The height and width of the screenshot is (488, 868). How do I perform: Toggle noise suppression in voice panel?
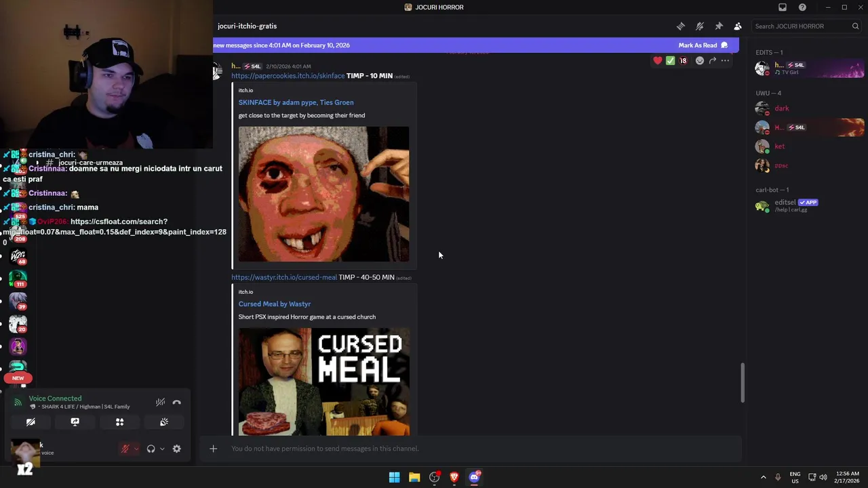[x=161, y=403]
